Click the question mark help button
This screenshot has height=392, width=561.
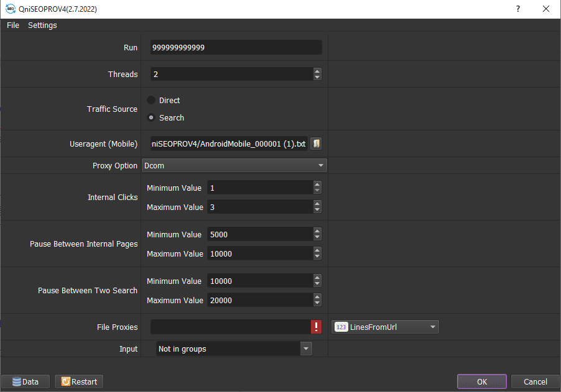coord(517,9)
